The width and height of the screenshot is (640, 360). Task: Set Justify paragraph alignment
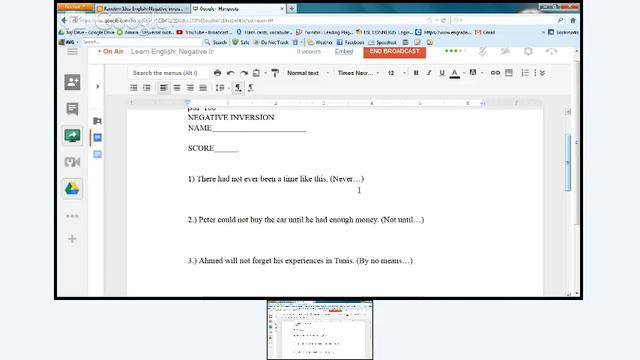coord(203,88)
